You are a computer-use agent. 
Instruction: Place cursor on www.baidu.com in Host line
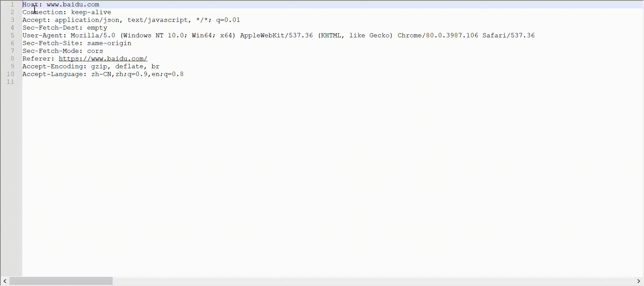point(73,5)
